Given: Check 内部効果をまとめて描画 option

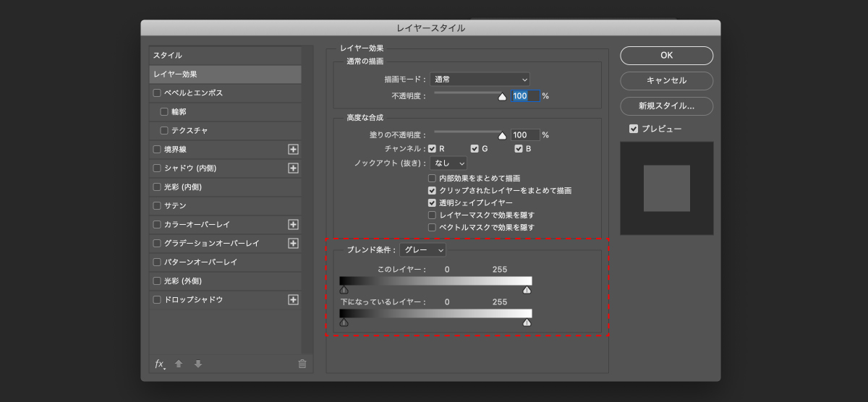Looking at the screenshot, I should pyautogui.click(x=432, y=178).
